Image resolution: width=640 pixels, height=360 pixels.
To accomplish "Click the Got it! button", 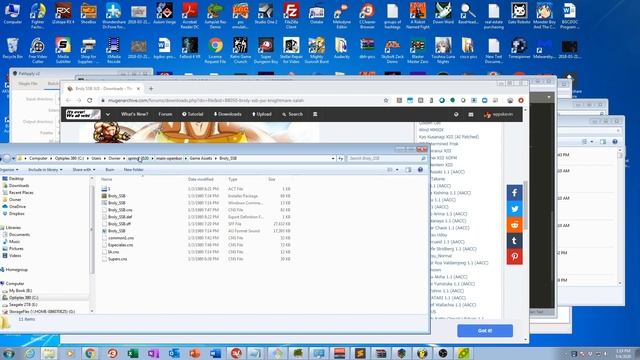I will (485, 331).
